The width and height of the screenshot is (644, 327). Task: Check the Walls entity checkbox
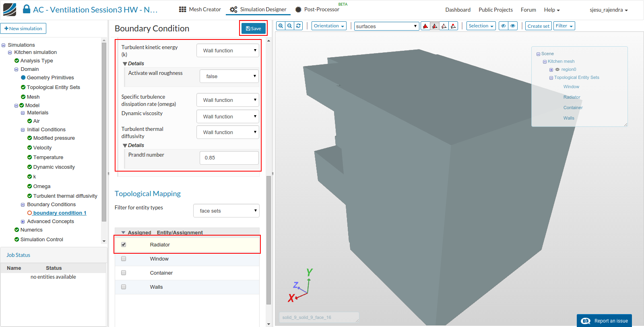pyautogui.click(x=124, y=287)
